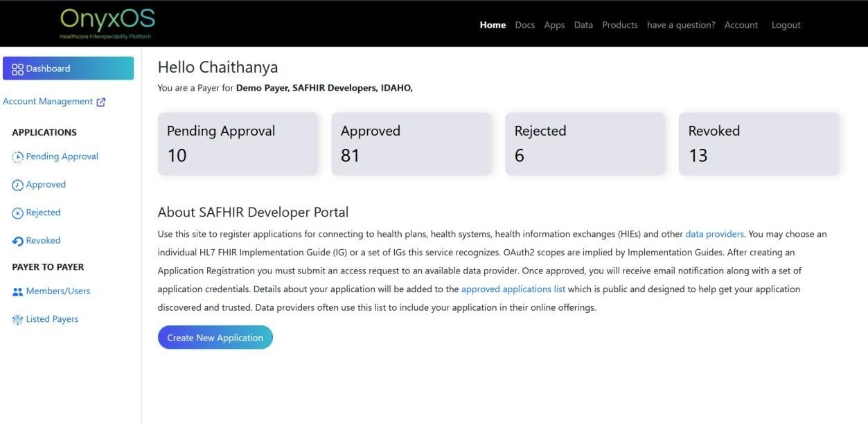Select Products in the header
Viewport: 868px width, 425px height.
coord(619,25)
